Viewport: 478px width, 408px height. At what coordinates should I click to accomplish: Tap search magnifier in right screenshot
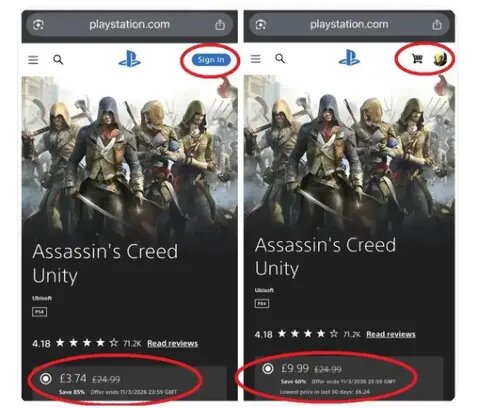click(280, 59)
